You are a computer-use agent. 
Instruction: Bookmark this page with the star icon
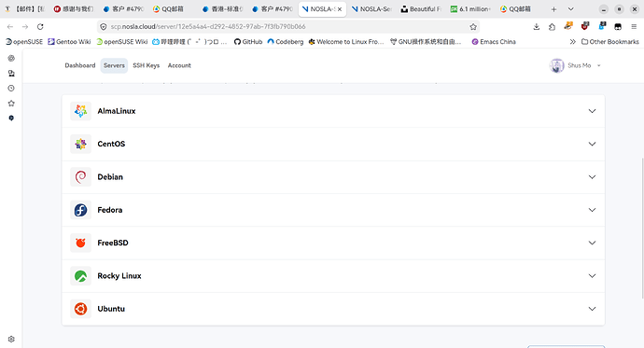click(x=473, y=27)
